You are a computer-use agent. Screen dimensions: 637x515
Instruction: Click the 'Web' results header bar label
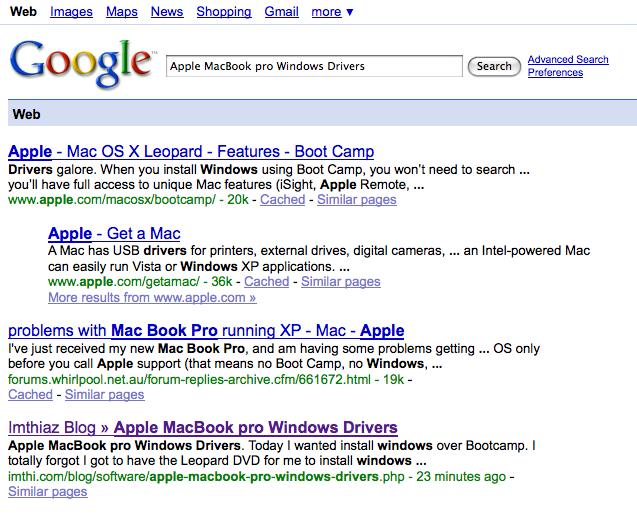point(26,114)
